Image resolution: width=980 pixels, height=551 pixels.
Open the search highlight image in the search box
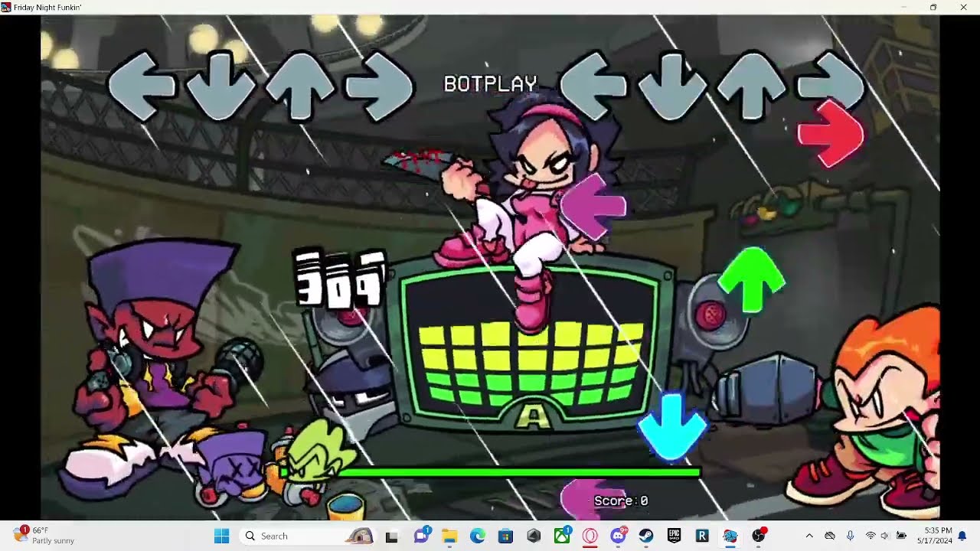click(359, 536)
